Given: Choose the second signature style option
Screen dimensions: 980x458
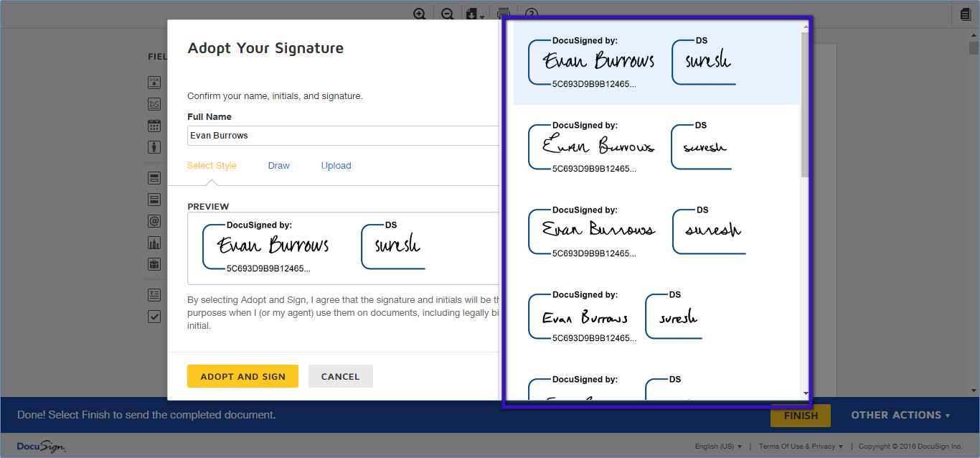Looking at the screenshot, I should click(x=656, y=147).
